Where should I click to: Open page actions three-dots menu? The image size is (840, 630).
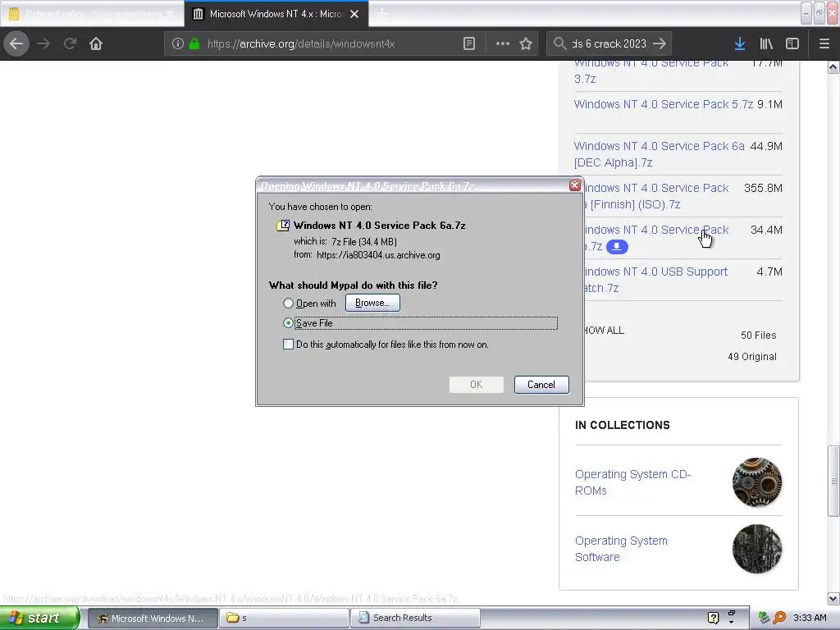click(x=503, y=43)
